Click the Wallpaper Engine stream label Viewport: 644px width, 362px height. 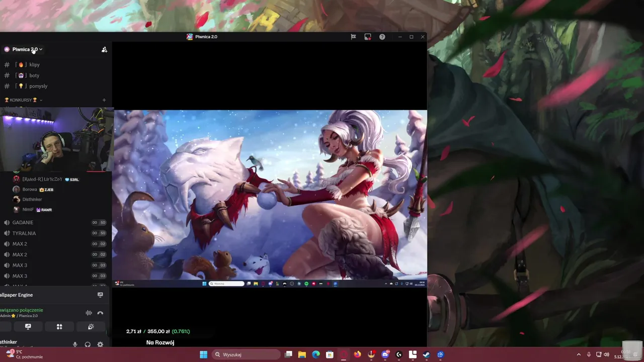17,295
